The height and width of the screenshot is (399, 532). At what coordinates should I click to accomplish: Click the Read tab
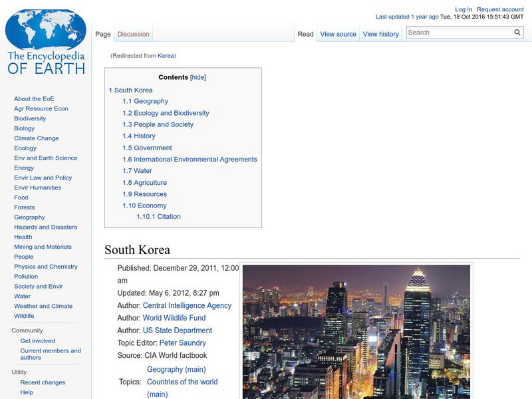coord(305,33)
